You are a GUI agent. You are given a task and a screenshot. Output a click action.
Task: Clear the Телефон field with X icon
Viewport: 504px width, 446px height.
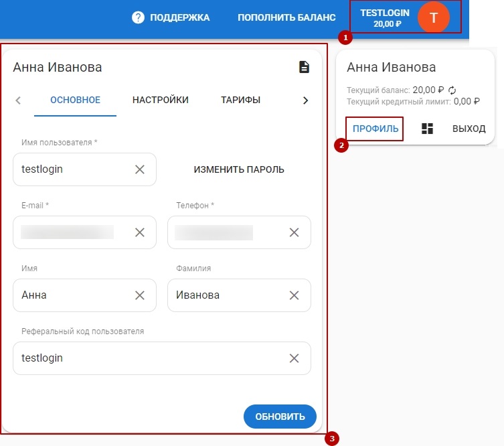point(294,232)
